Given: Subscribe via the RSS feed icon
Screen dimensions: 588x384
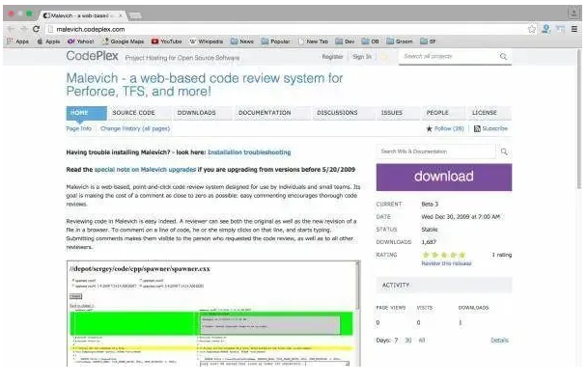Looking at the screenshot, I should [477, 129].
